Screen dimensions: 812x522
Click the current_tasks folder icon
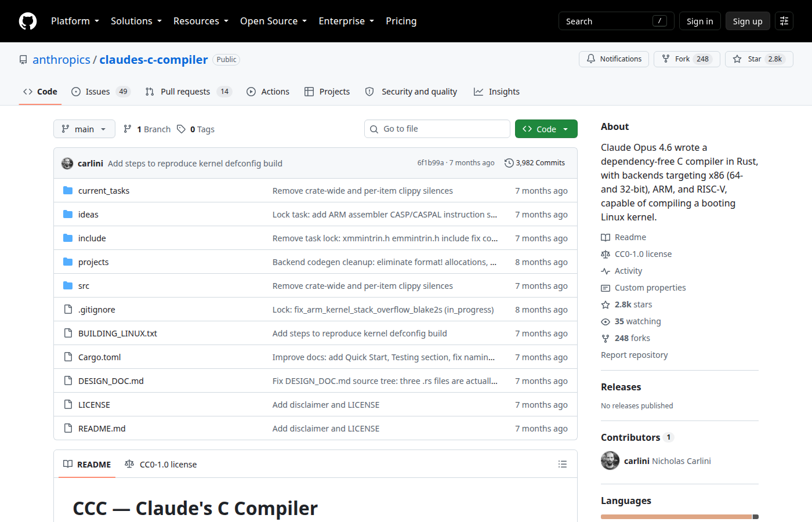coord(68,190)
